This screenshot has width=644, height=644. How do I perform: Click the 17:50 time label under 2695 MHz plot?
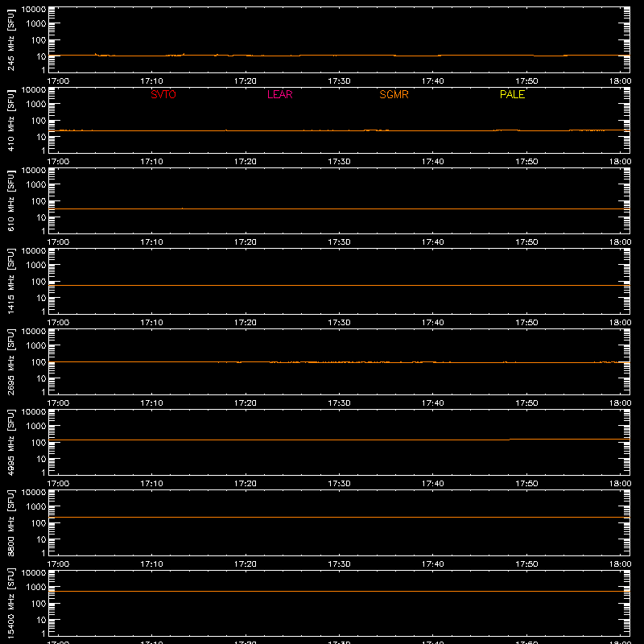click(x=526, y=403)
